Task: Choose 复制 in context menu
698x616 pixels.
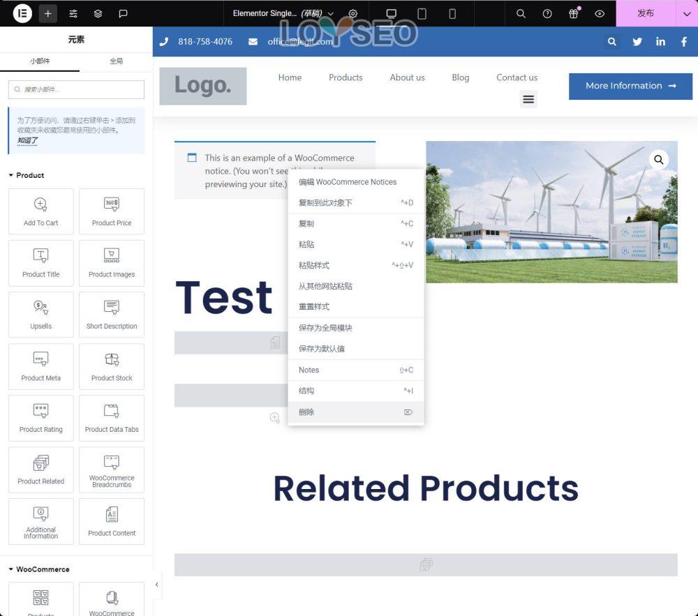Action: [356, 223]
